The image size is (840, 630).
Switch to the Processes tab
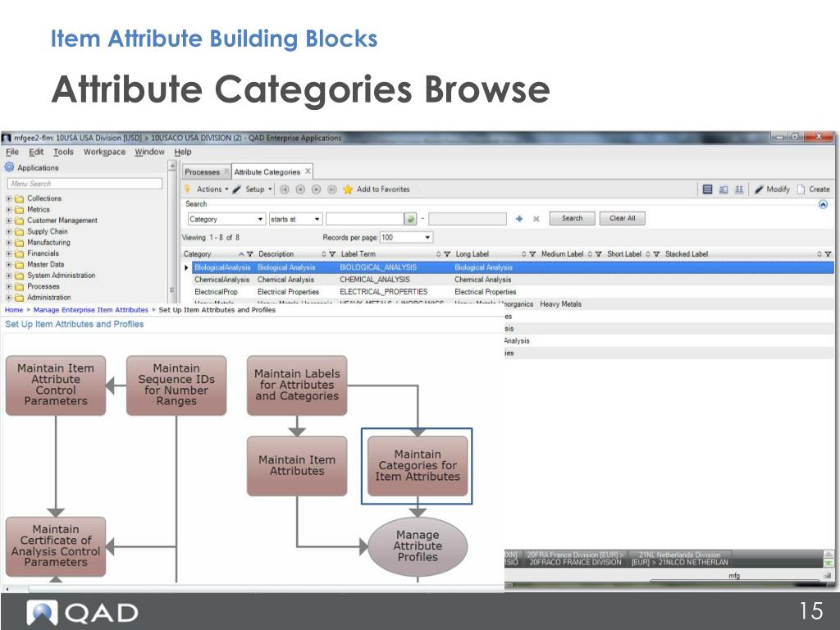coord(202,172)
